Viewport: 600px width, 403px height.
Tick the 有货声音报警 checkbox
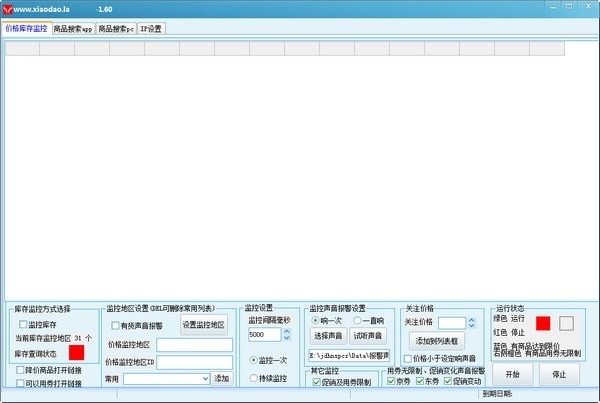[x=115, y=326]
